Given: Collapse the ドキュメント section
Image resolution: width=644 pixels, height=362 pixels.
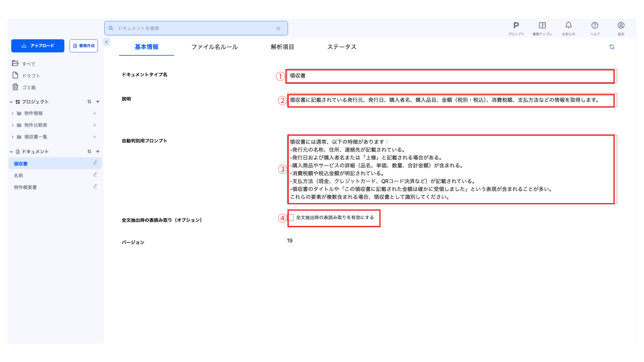Looking at the screenshot, I should point(11,152).
